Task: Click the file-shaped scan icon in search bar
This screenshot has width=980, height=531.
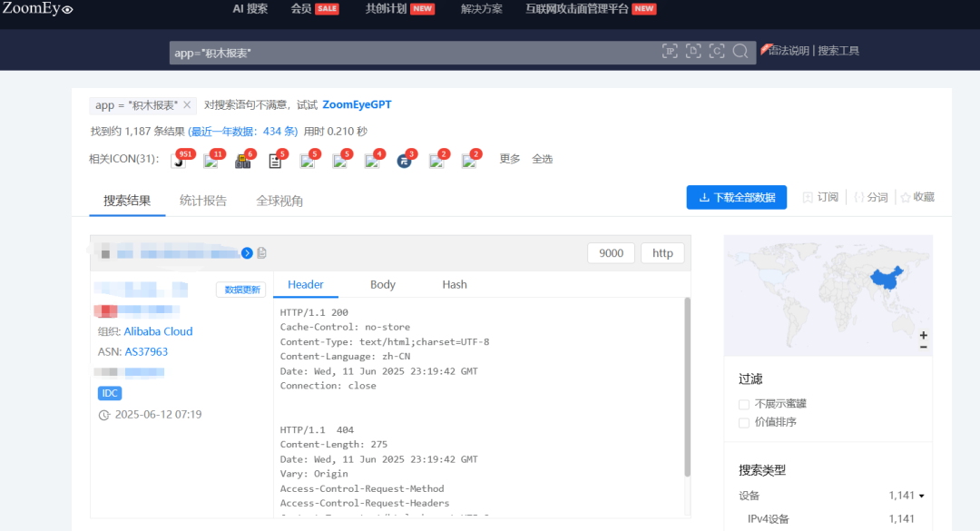Action: [693, 52]
